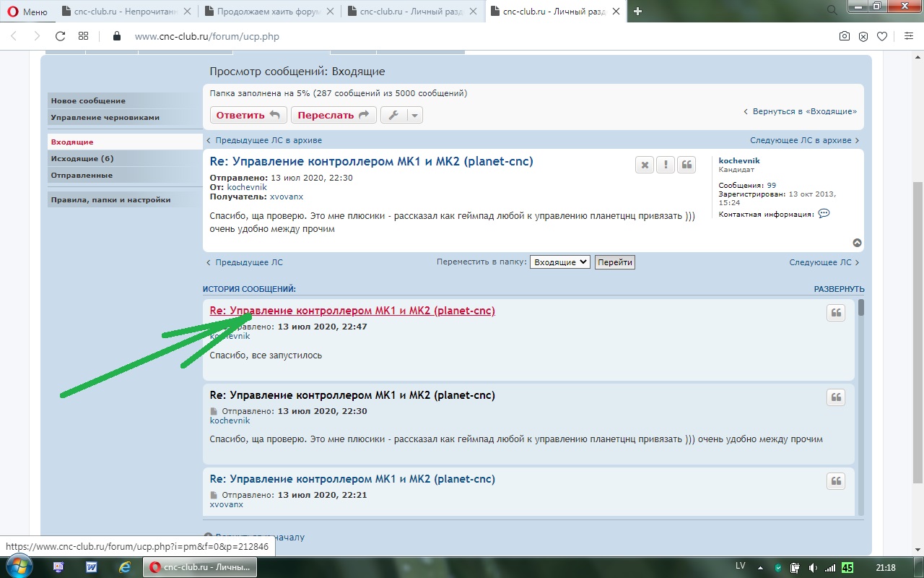Click the network signal tray icon
Screen dimensions: 924x578
tap(829, 567)
